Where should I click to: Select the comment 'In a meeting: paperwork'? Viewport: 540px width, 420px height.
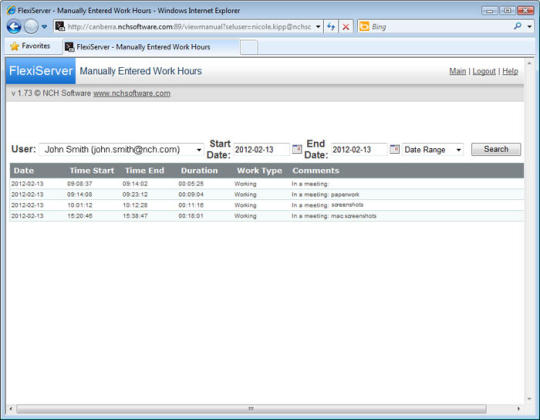point(325,195)
